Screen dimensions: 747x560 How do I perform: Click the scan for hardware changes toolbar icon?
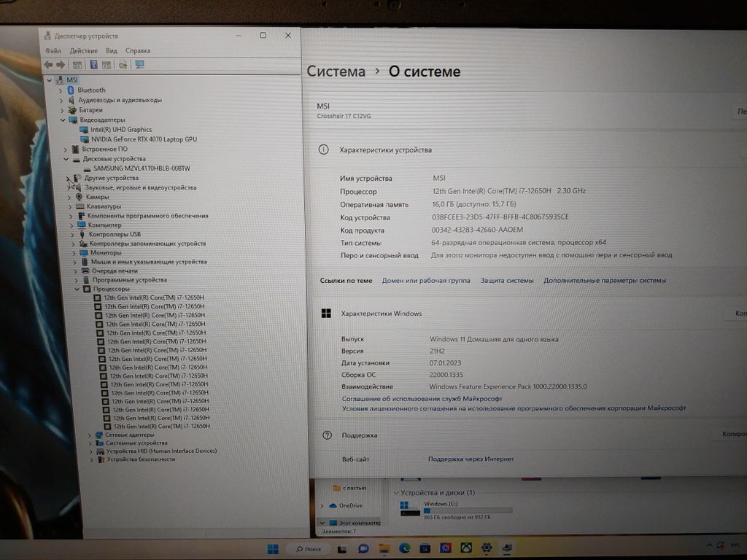pos(123,65)
